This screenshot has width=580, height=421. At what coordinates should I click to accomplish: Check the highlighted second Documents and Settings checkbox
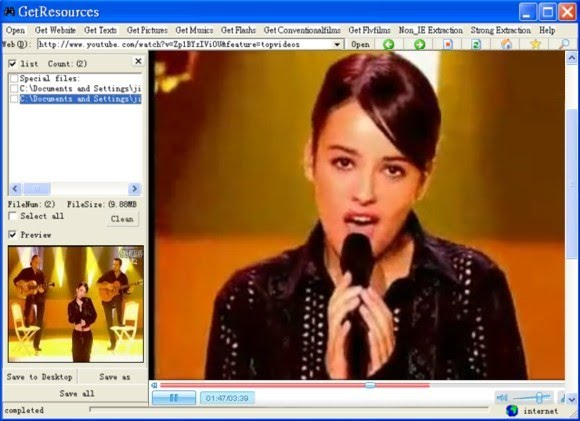point(14,99)
